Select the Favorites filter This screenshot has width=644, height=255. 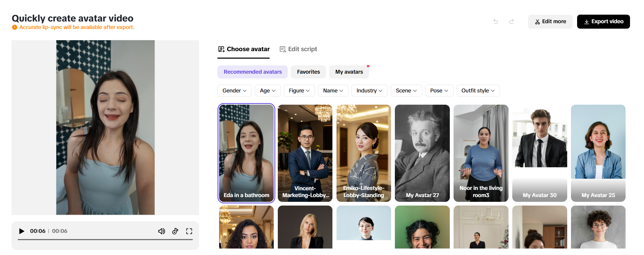coord(308,72)
